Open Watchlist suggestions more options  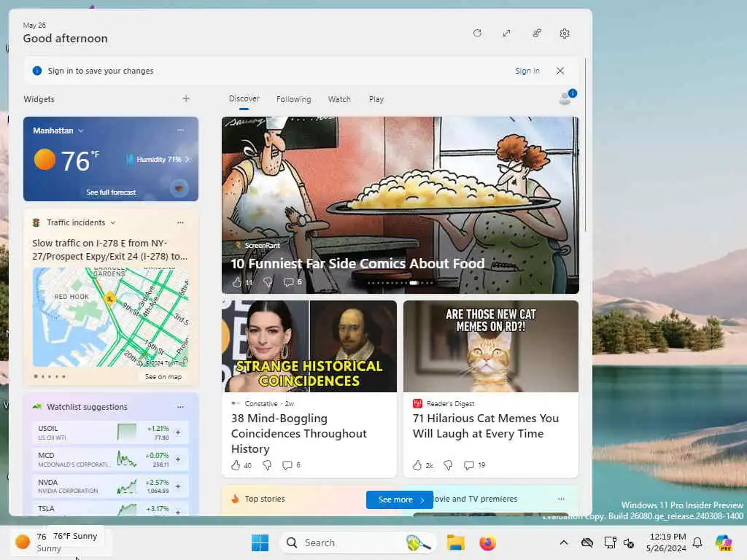(x=181, y=407)
